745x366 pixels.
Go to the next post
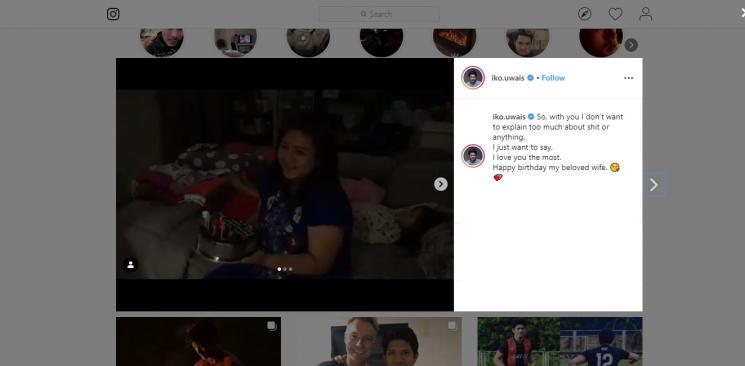654,184
